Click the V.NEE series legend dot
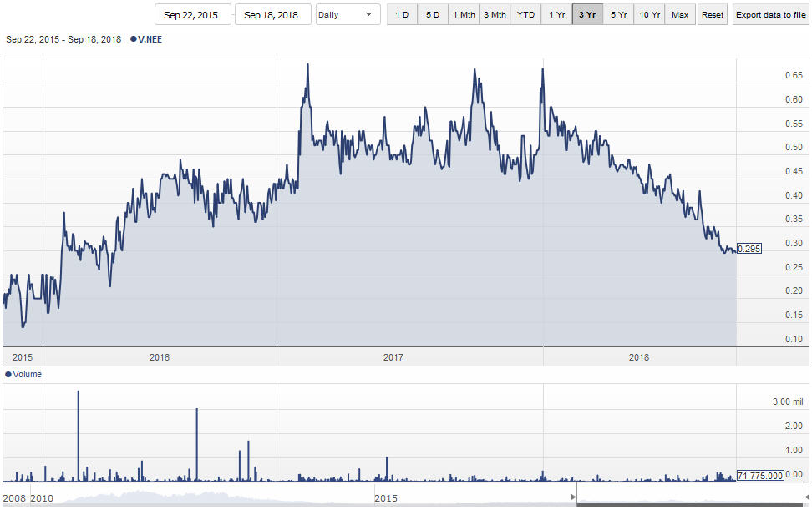Screen dimensions: 812x510 point(134,39)
